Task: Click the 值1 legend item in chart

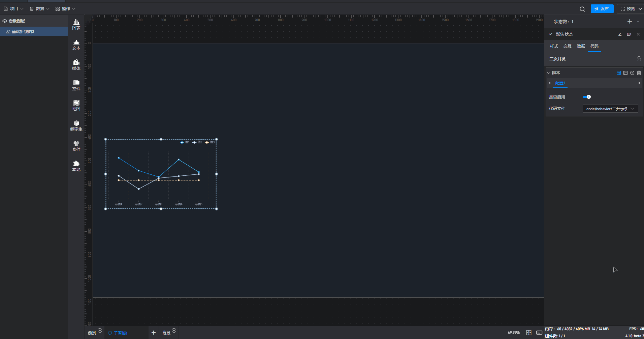Action: tap(185, 142)
